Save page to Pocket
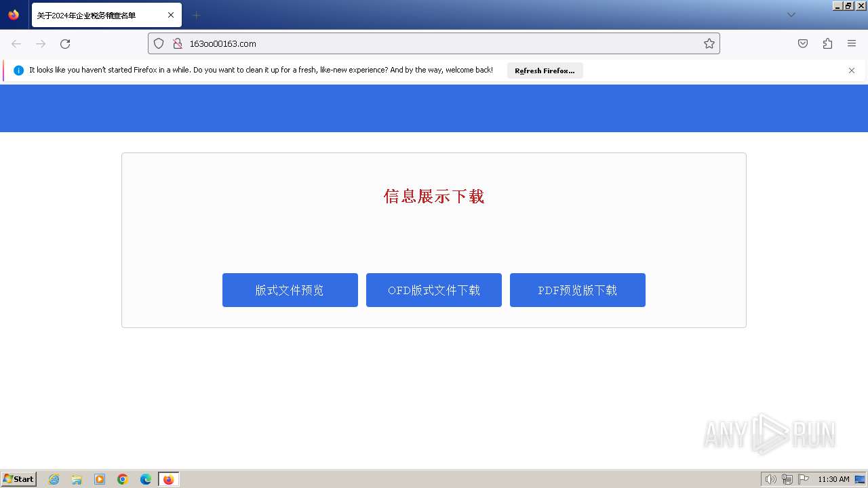 803,43
